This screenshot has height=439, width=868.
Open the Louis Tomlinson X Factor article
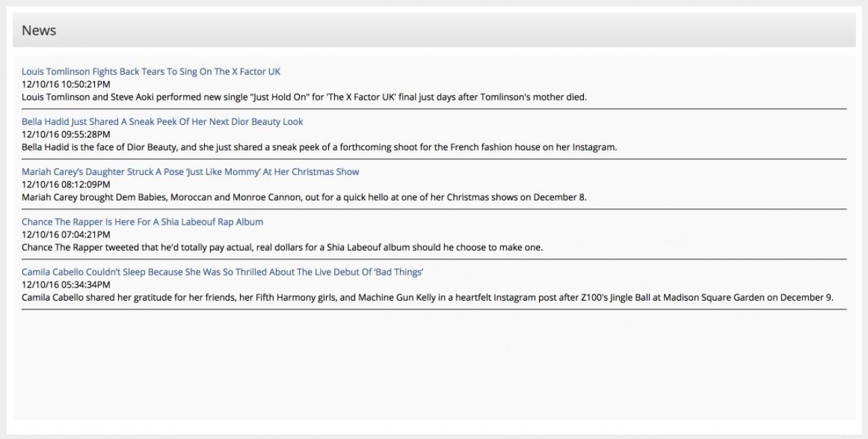pyautogui.click(x=151, y=71)
